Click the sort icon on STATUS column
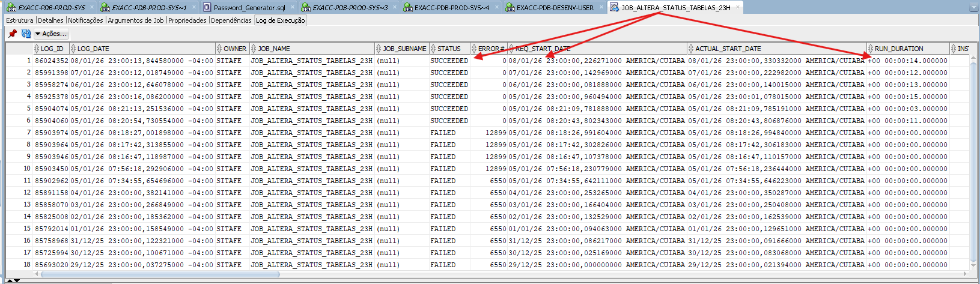 click(433, 49)
